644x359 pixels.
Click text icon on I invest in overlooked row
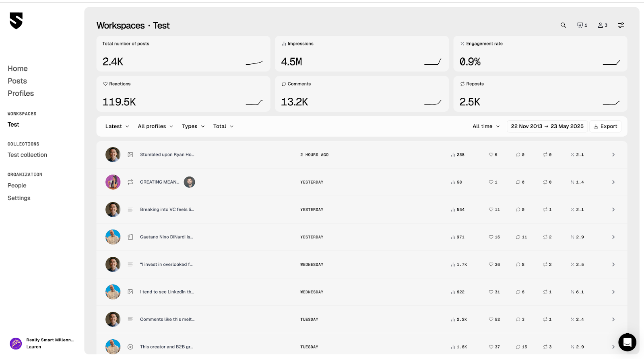tap(130, 265)
